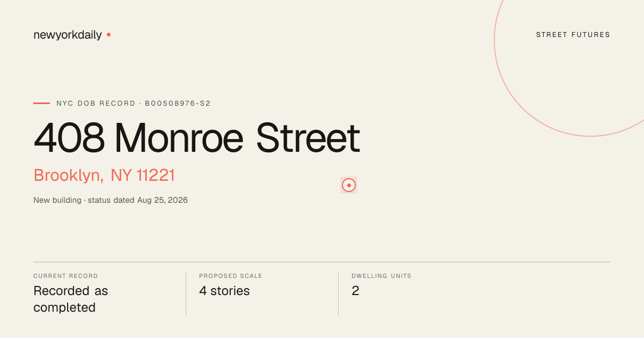Open the newyorkdaily logo text
Image resolution: width=644 pixels, height=338 pixels.
point(68,35)
